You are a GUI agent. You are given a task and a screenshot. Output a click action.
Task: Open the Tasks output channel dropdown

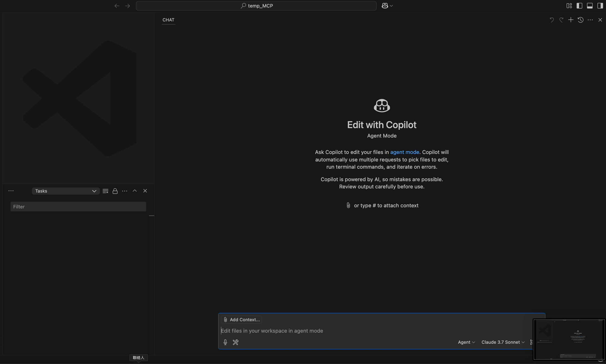66,191
